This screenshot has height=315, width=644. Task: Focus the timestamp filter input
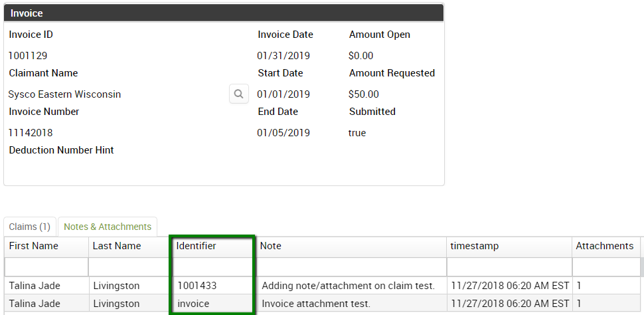coord(509,267)
